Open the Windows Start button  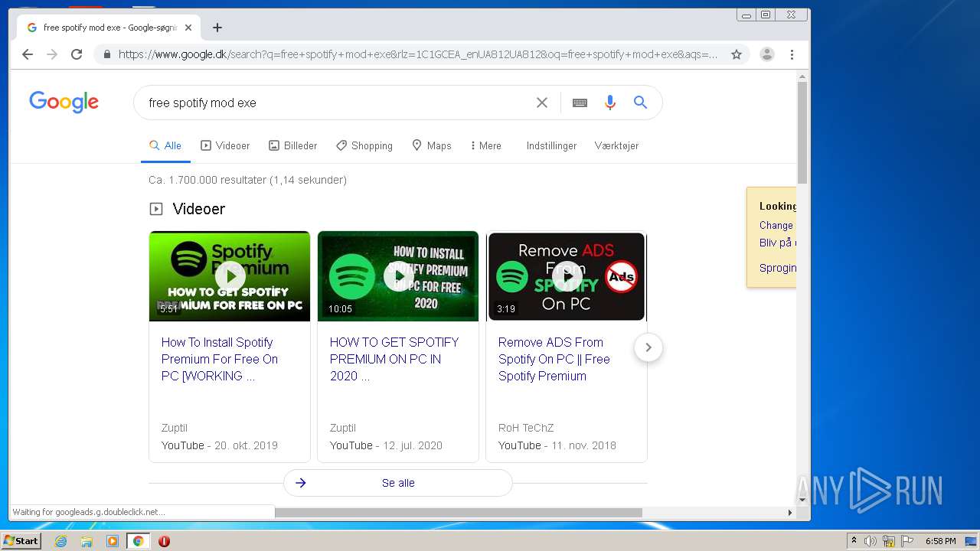click(x=21, y=540)
